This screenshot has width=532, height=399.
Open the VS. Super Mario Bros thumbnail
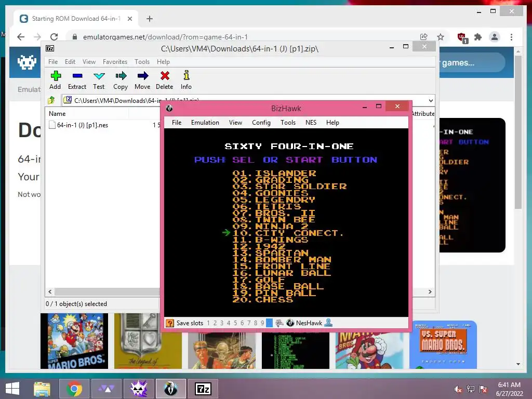443,345
